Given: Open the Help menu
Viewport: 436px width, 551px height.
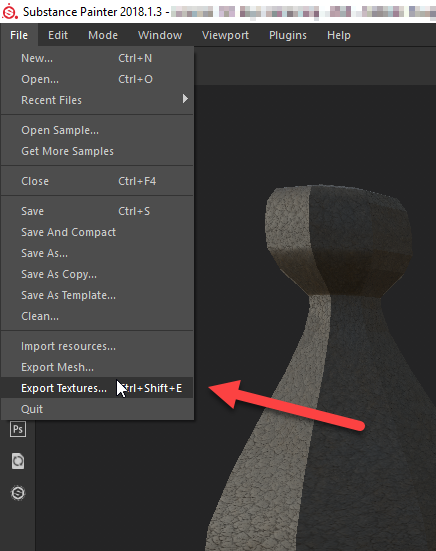Looking at the screenshot, I should tap(339, 35).
